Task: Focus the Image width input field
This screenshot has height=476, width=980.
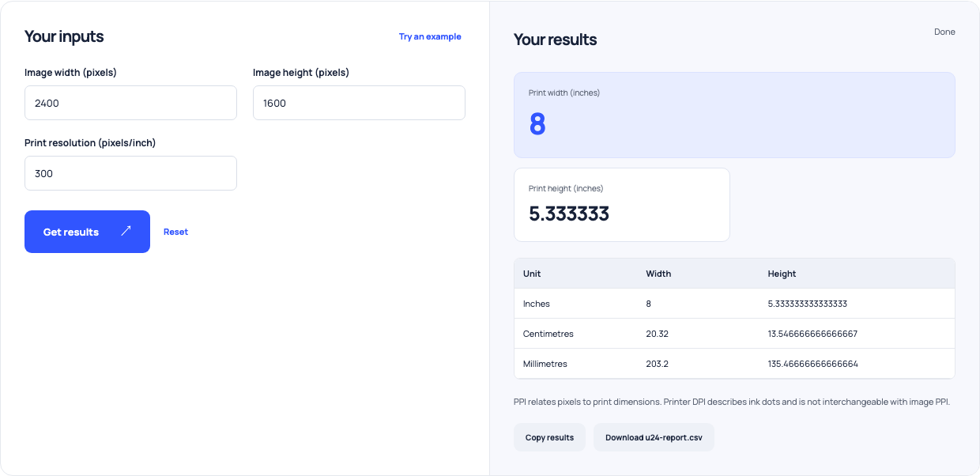Action: [130, 103]
